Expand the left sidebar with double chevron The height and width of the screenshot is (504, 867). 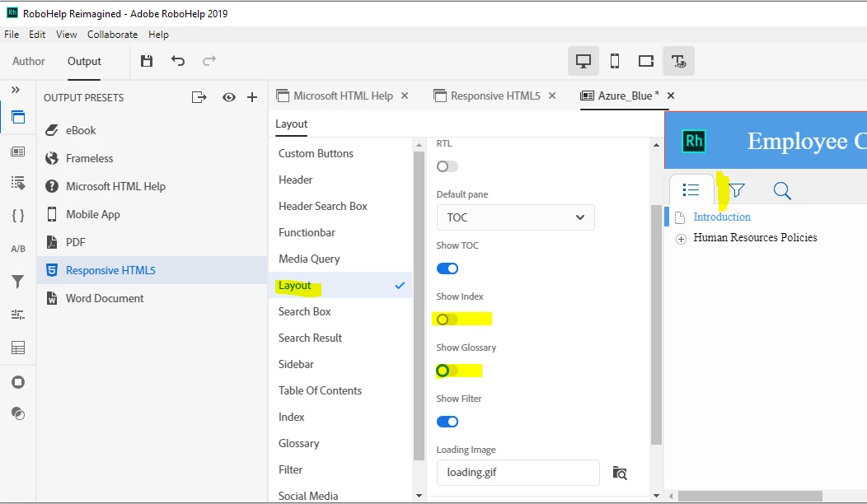click(x=16, y=90)
